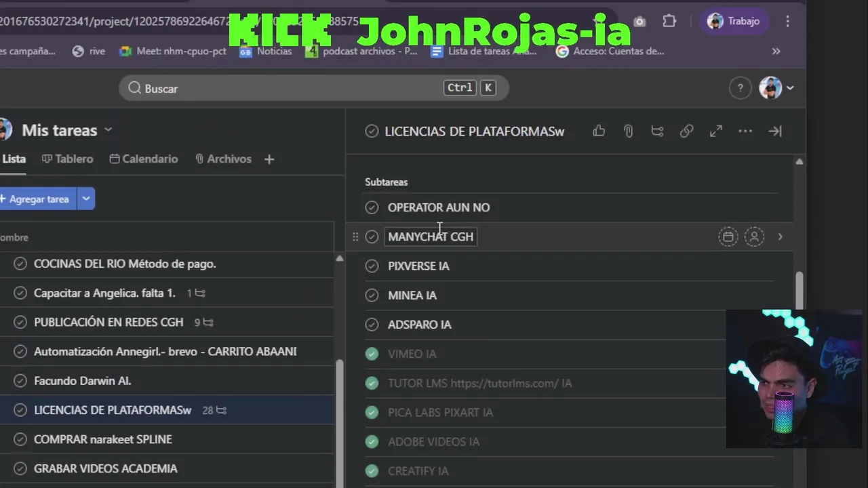Uncheck the completed ADOBE VIDEOS IA subtask

click(x=372, y=441)
